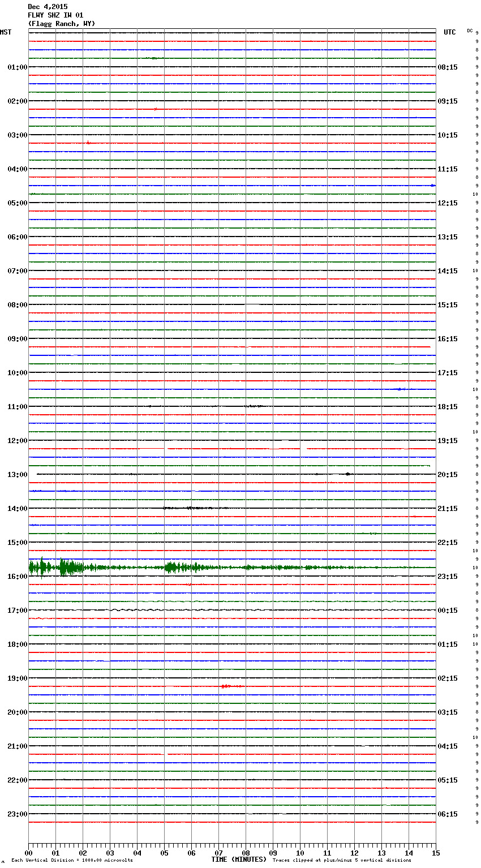Select the 13:00 MST row label
The image size is (481, 868).
coord(17,475)
